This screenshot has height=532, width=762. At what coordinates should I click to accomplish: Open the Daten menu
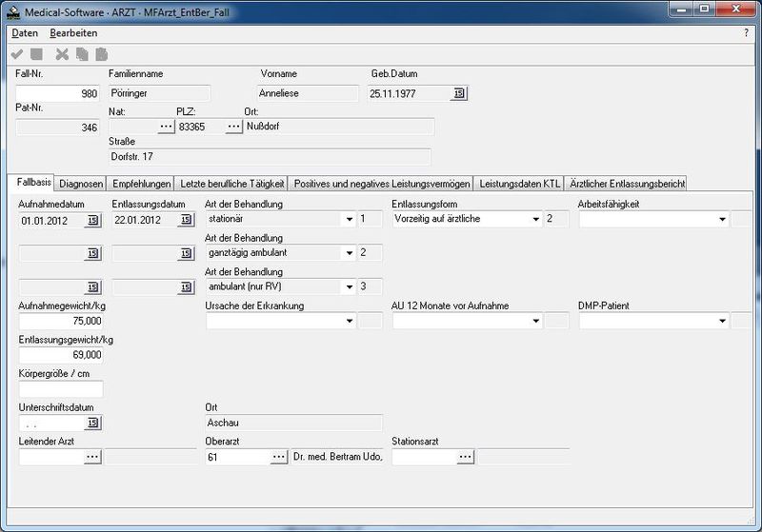pos(25,33)
